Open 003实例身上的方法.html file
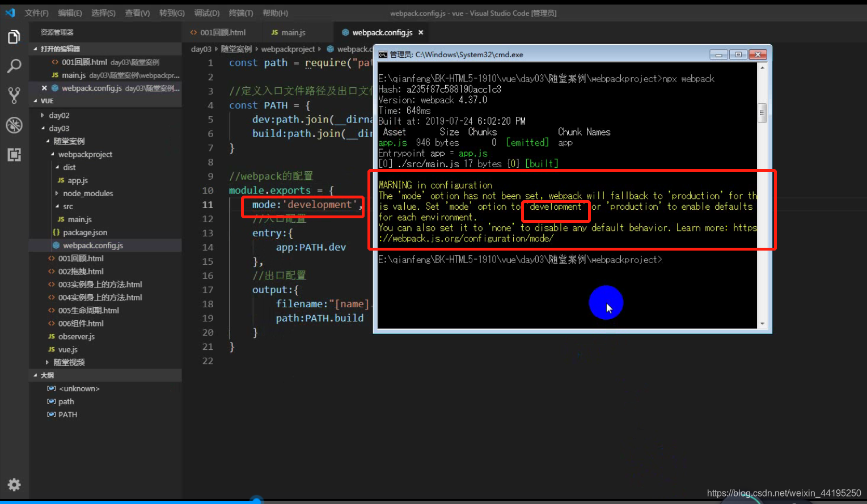 pyautogui.click(x=100, y=285)
